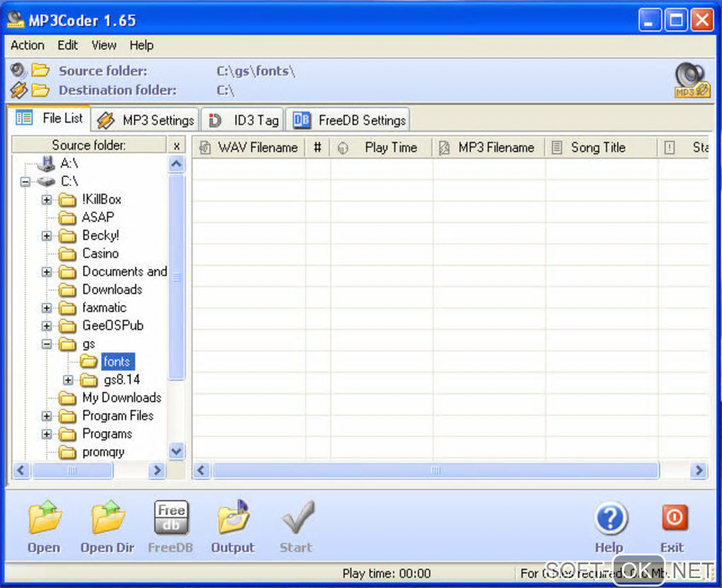Screen dimensions: 722x588
Task: Close the Source folder pane
Action: (177, 146)
